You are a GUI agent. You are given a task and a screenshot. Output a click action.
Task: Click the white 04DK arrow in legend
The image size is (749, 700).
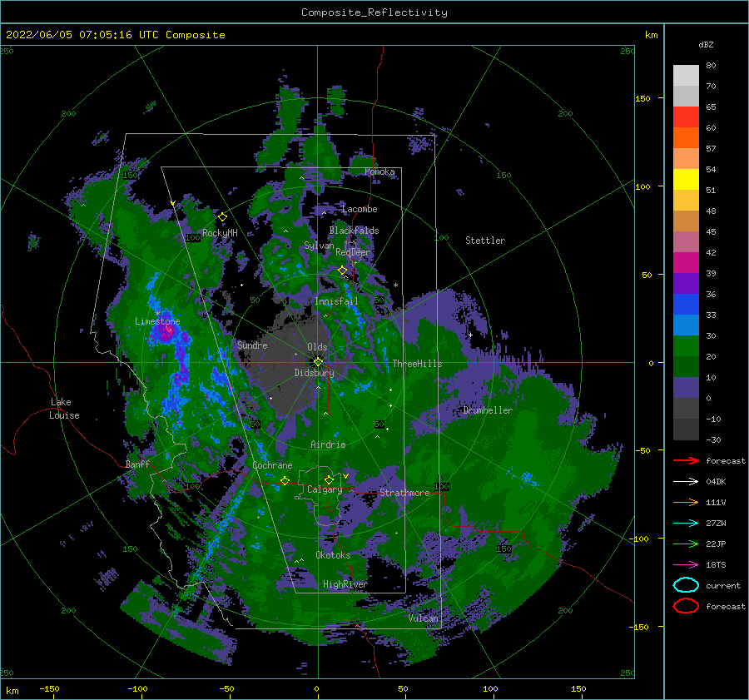[x=686, y=482]
